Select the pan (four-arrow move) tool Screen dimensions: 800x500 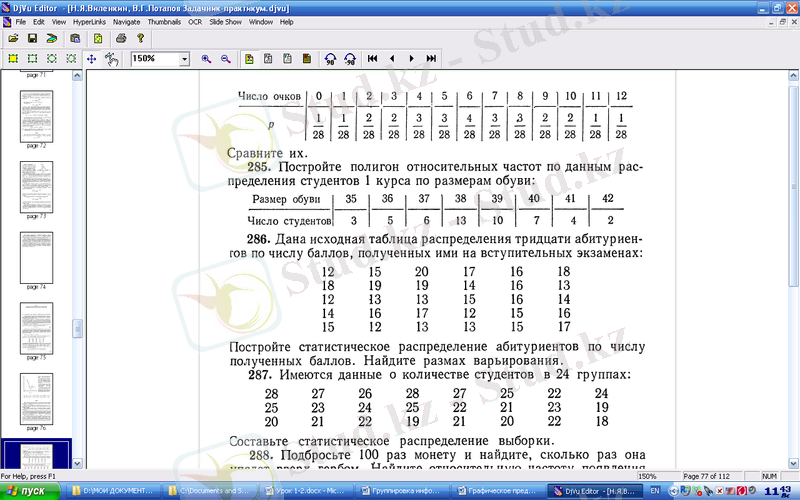(x=91, y=59)
